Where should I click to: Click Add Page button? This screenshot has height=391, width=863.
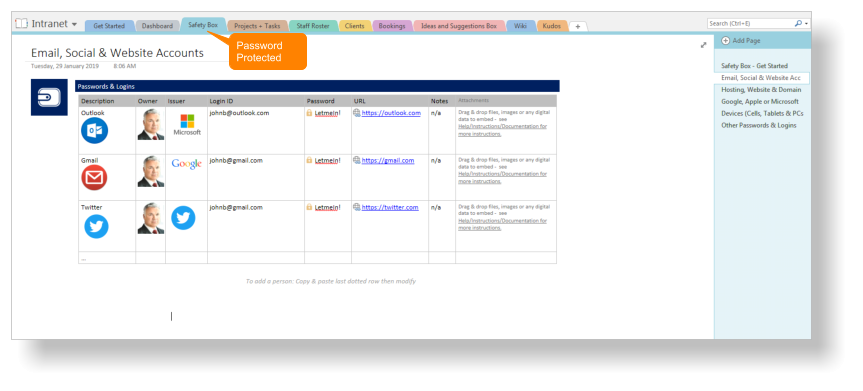pyautogui.click(x=741, y=41)
